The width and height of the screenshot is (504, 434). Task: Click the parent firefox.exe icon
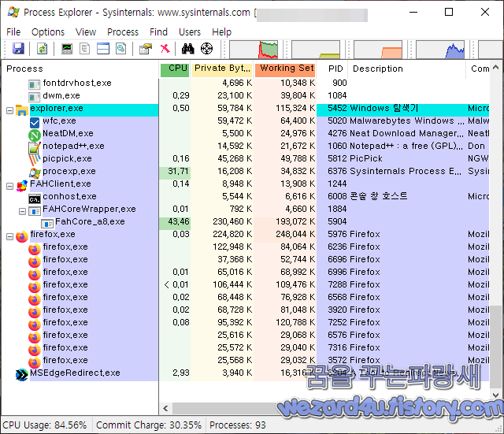22,236
